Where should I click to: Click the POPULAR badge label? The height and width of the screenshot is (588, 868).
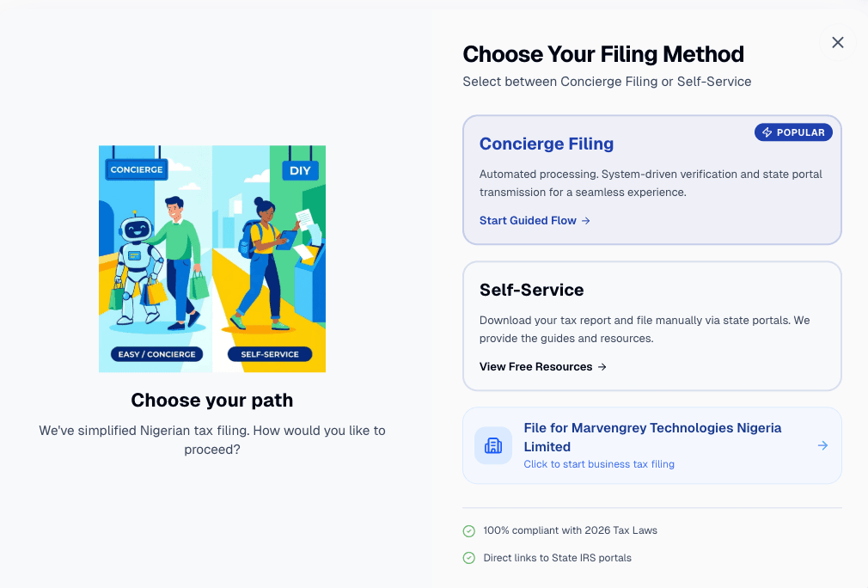point(800,132)
